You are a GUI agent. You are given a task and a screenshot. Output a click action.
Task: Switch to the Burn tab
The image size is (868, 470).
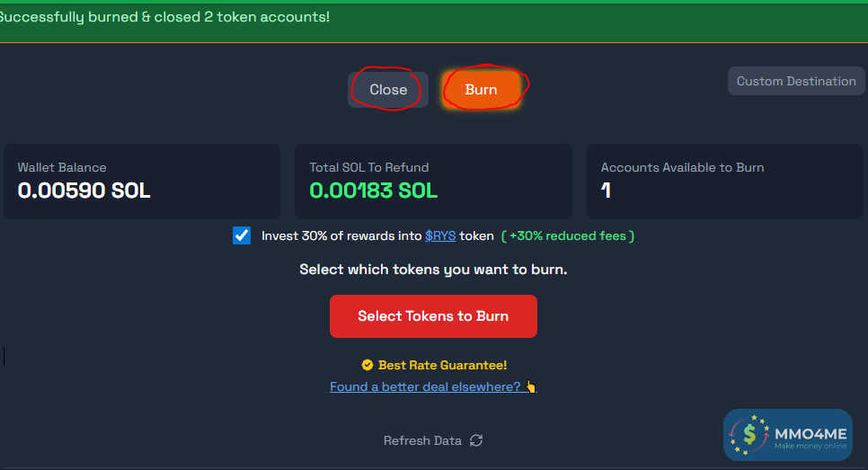point(481,90)
